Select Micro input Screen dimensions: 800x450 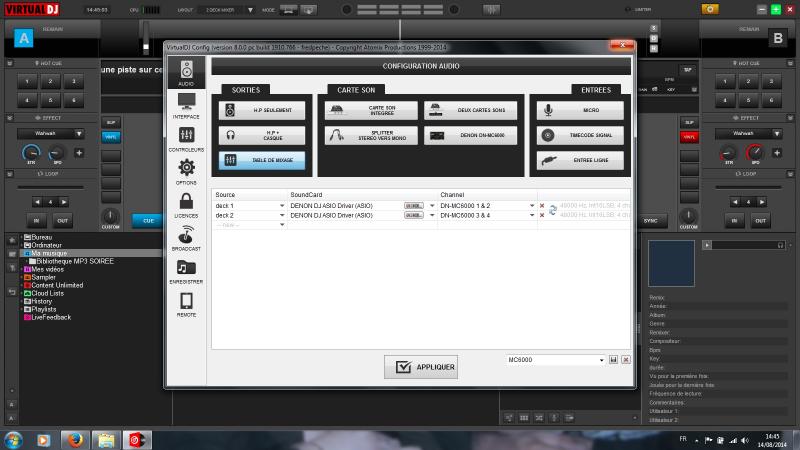580,110
